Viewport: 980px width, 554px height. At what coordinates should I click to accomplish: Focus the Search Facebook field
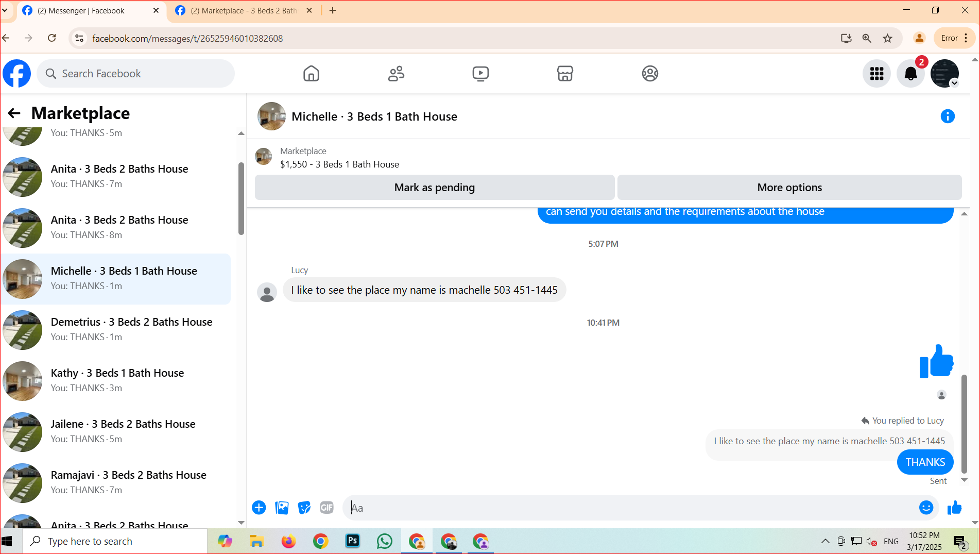(135, 74)
